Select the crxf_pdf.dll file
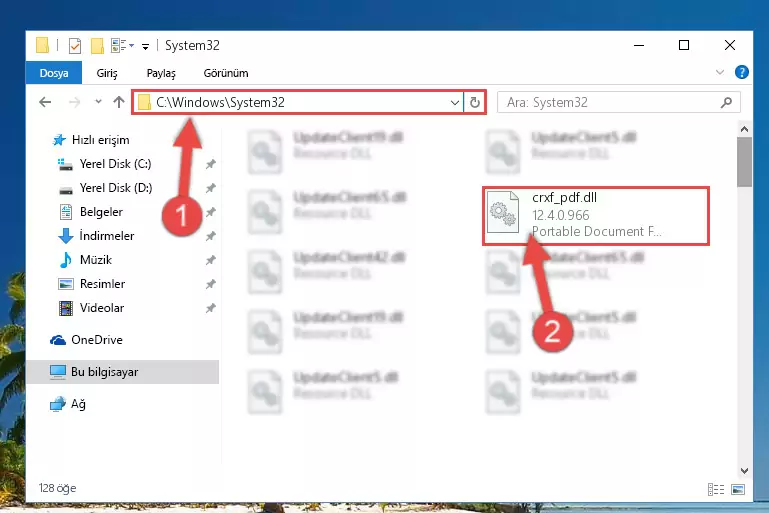 coord(596,216)
